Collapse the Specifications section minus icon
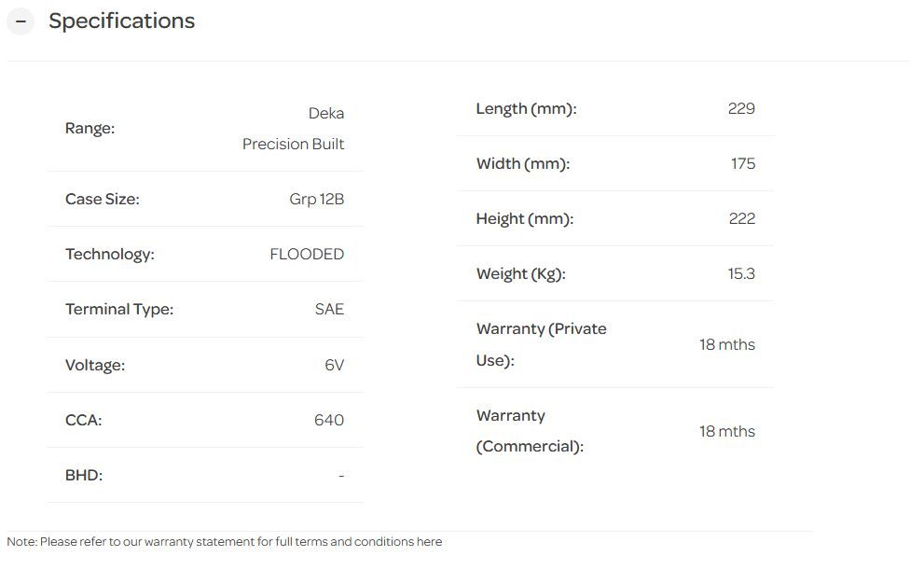The image size is (924, 570). pyautogui.click(x=21, y=21)
